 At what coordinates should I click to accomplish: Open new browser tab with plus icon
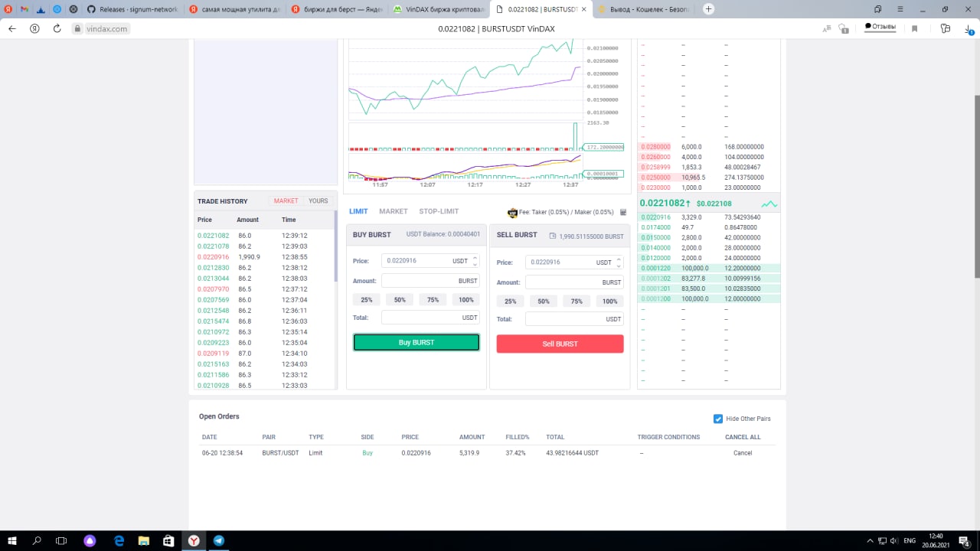tap(708, 9)
